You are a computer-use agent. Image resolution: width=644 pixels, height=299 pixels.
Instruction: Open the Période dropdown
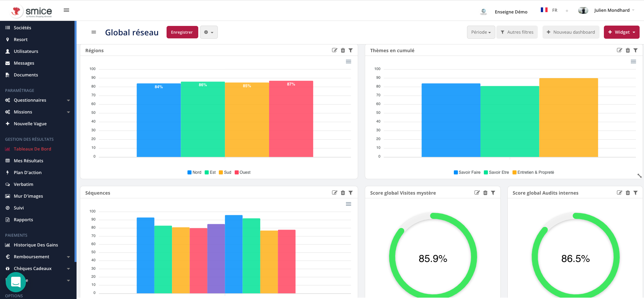(x=481, y=32)
